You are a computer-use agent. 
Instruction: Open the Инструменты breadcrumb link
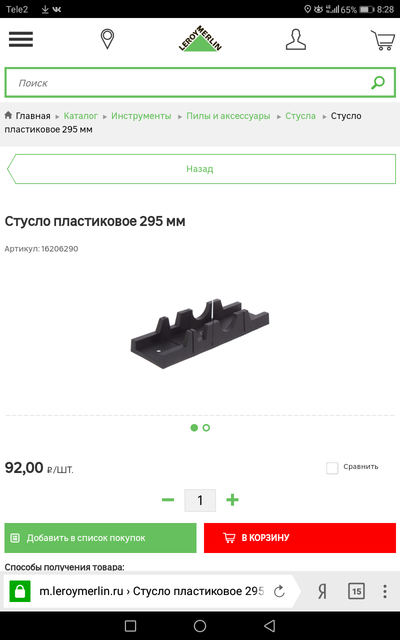tap(141, 116)
